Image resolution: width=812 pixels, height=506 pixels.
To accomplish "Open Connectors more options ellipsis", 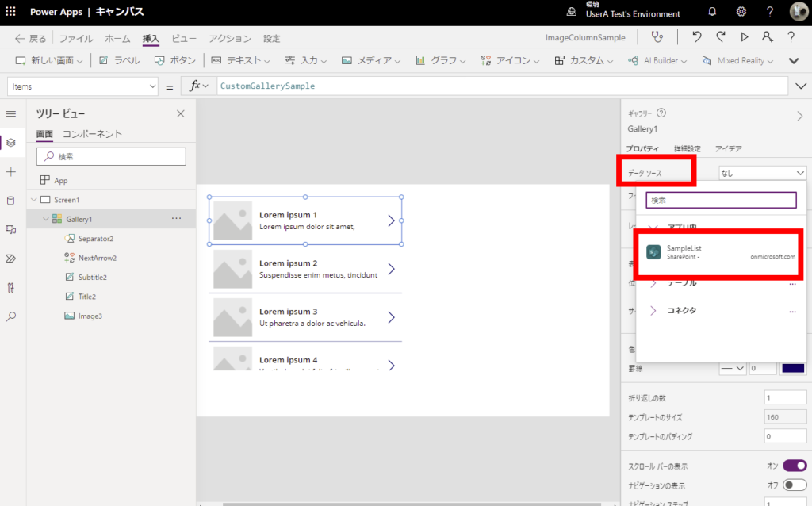I will point(792,311).
